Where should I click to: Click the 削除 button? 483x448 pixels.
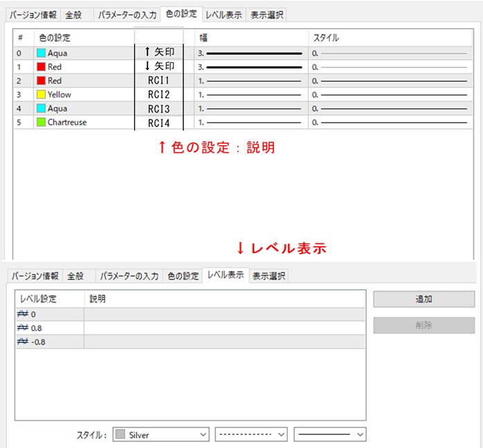click(x=424, y=325)
